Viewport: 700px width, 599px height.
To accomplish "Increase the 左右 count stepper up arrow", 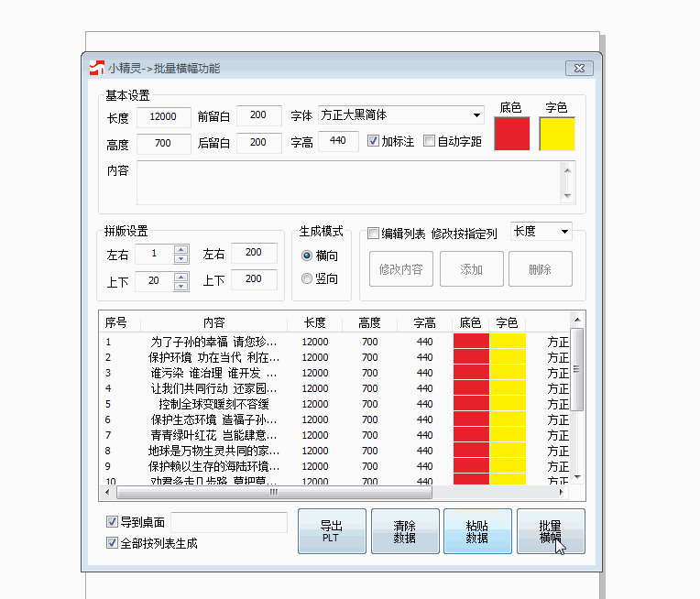I will (180, 249).
